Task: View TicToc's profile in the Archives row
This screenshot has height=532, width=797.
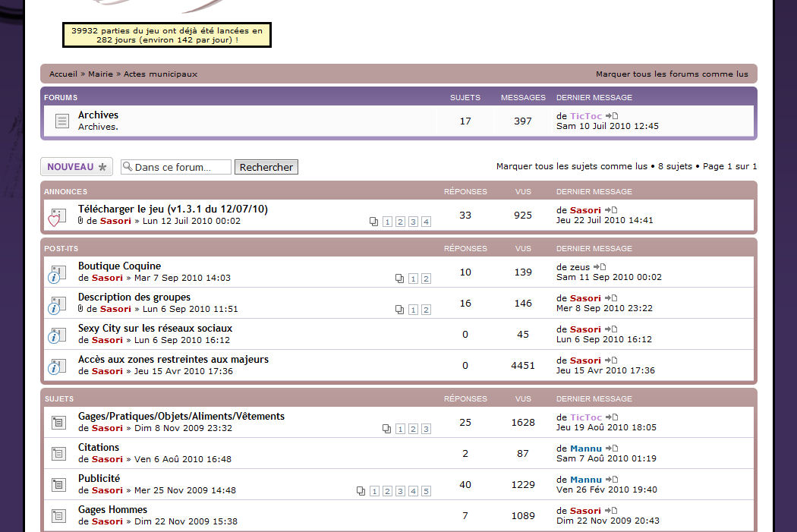Action: [586, 116]
